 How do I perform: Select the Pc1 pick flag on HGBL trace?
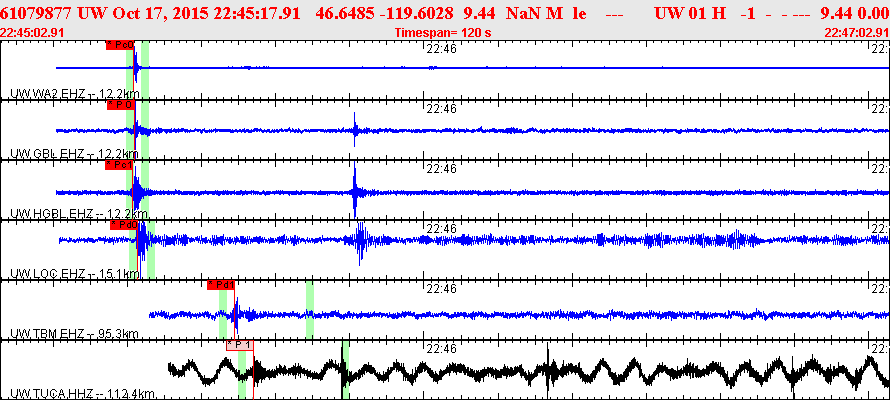click(x=119, y=165)
